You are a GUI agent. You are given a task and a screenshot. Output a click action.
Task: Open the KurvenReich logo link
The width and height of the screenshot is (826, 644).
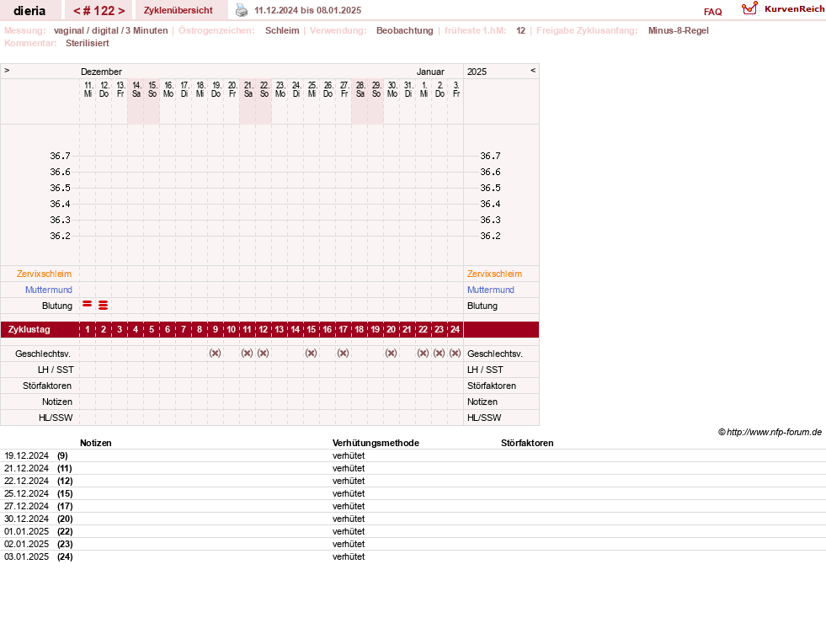pyautogui.click(x=782, y=9)
